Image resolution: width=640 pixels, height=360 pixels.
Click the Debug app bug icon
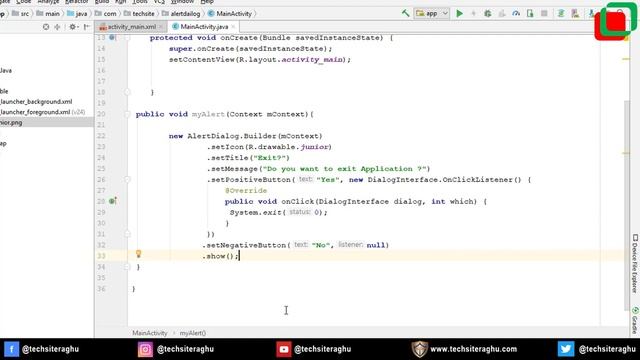pyautogui.click(x=487, y=13)
